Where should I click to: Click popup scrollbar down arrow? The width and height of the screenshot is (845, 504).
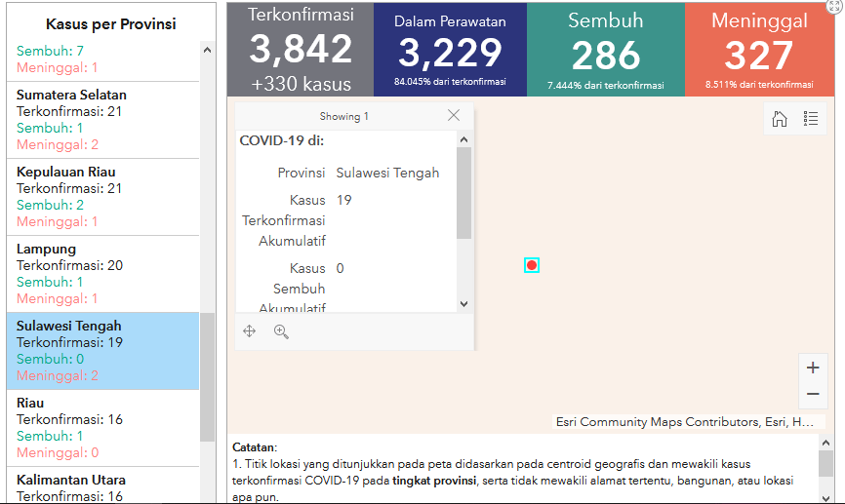click(x=464, y=304)
